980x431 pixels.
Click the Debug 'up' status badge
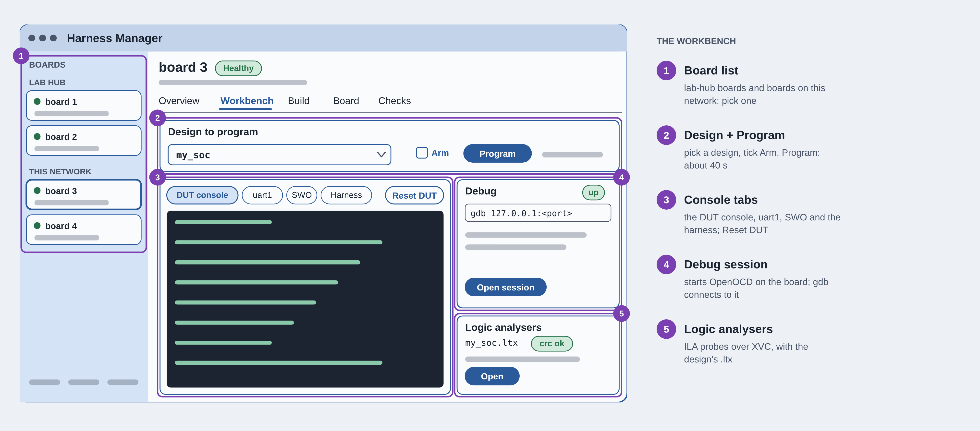click(593, 192)
